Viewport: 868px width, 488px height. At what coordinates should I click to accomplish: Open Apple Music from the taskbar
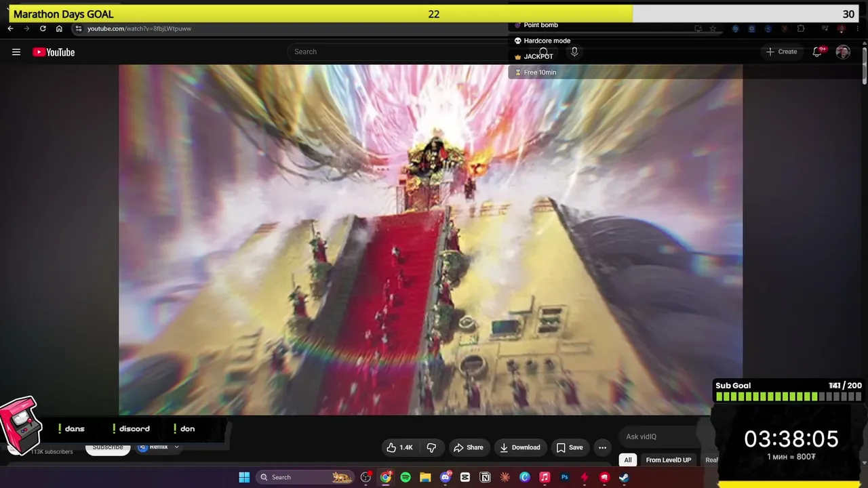coord(545,477)
